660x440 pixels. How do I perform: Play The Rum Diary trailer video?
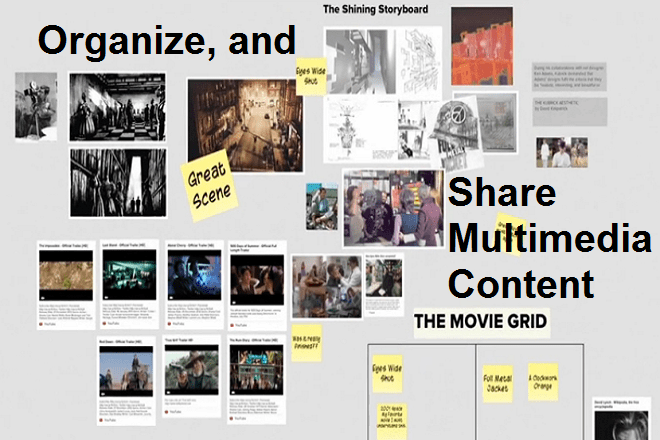click(256, 370)
